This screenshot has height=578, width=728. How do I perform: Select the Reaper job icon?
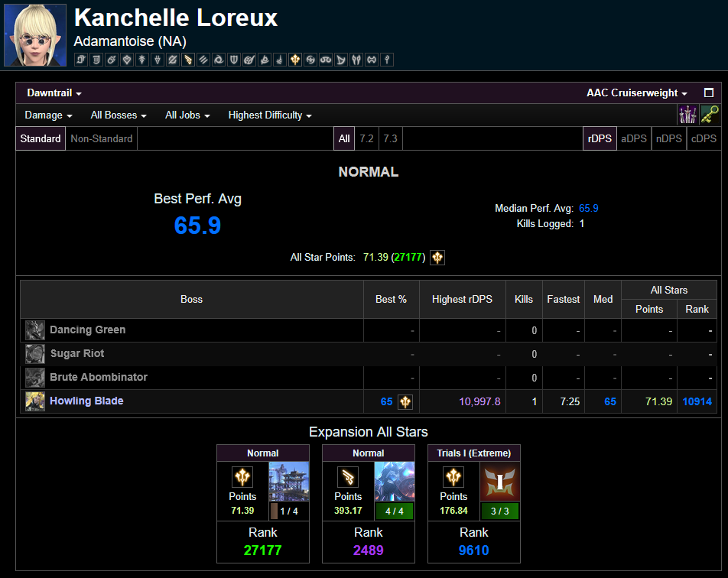click(x=265, y=60)
